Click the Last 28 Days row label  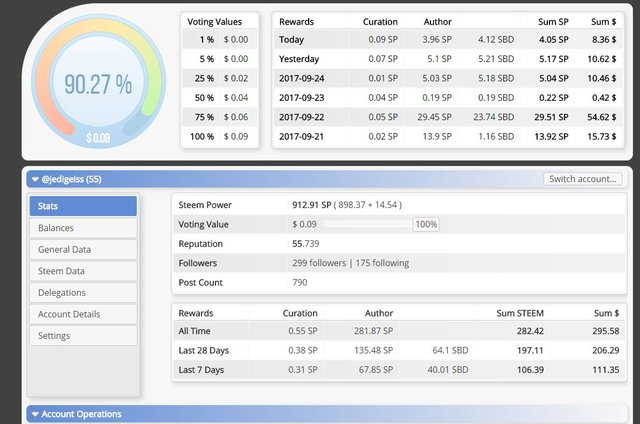203,351
